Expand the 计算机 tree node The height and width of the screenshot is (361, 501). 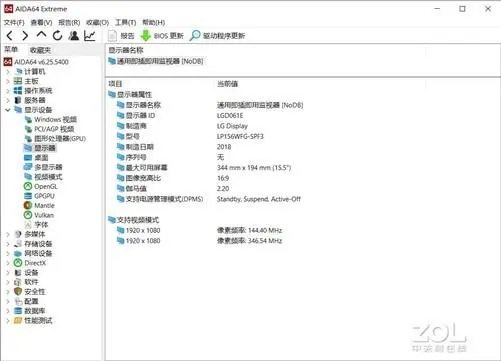point(8,71)
